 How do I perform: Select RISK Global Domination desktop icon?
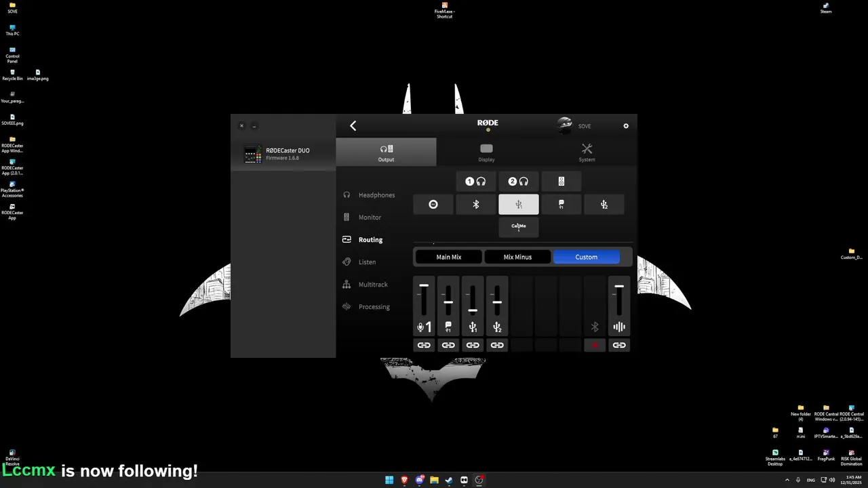point(851,457)
